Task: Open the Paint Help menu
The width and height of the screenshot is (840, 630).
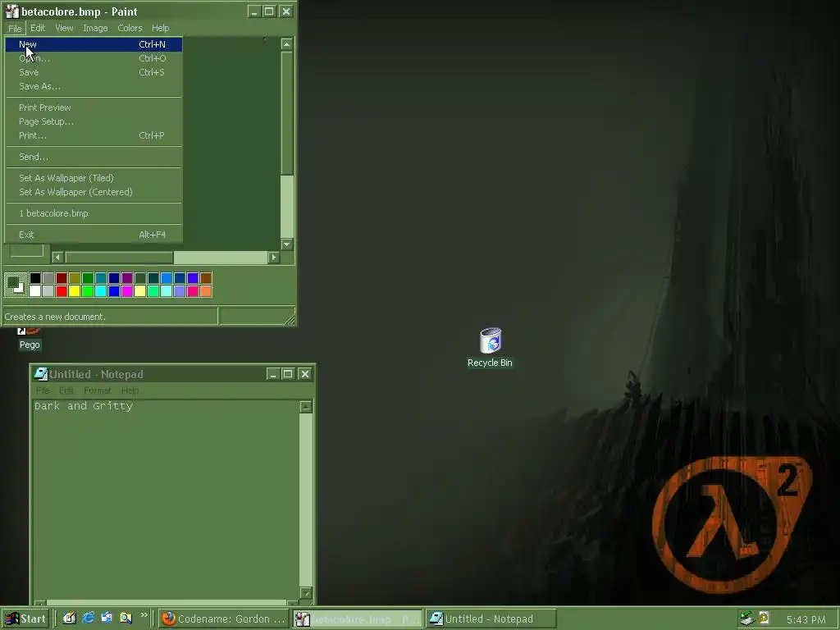Action: 160,28
